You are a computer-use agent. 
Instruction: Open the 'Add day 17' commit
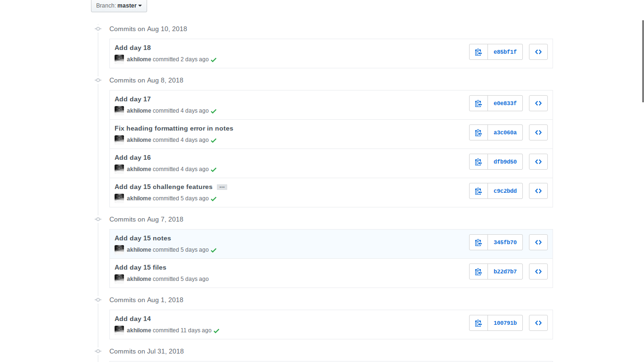[x=132, y=99]
